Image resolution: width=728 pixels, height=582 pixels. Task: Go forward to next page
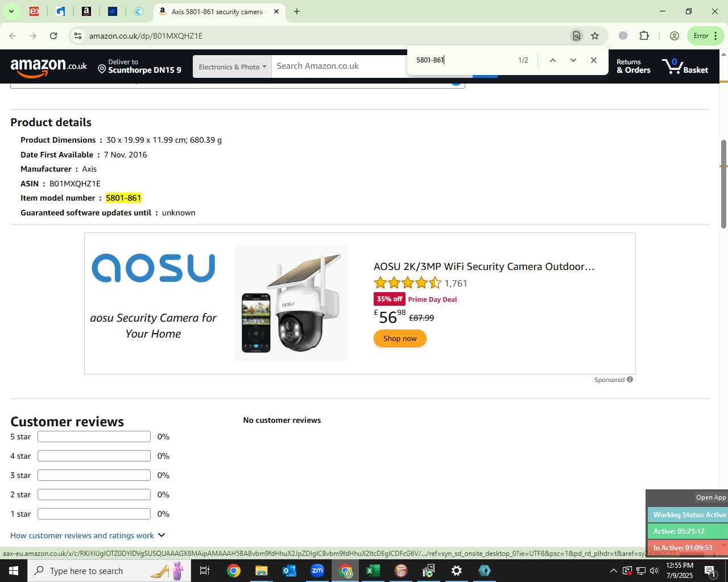pos(33,36)
